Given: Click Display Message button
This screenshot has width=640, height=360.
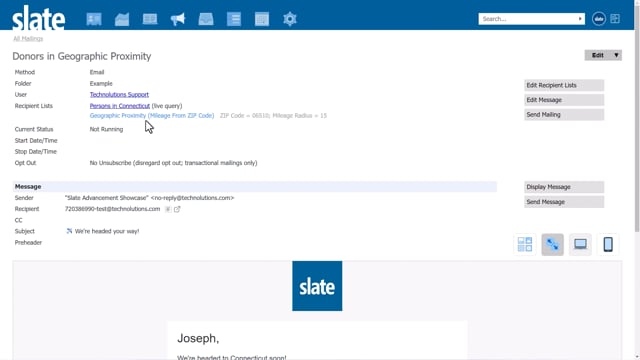Looking at the screenshot, I should 564,187.
